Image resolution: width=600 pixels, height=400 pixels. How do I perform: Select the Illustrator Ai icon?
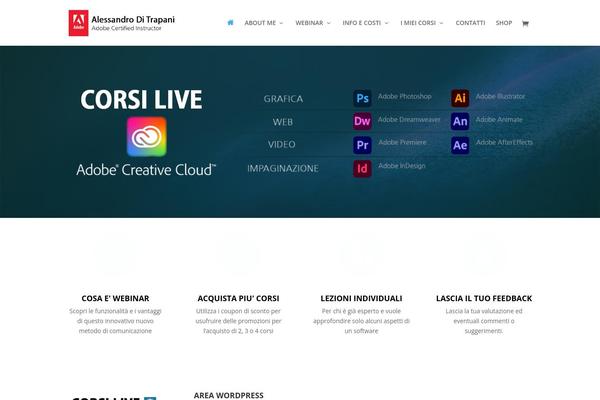(460, 98)
